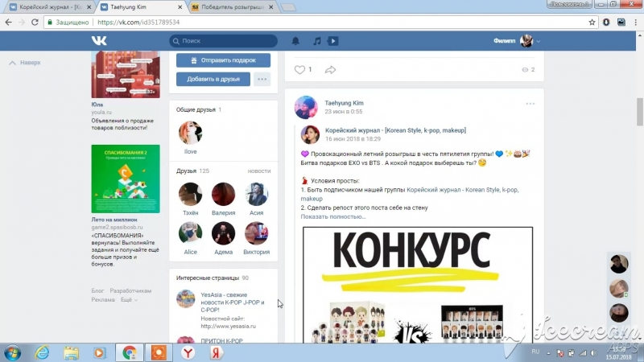This screenshot has width=644, height=362.
Task: Switch to the Победитель розыгрыша tab
Action: (232, 7)
